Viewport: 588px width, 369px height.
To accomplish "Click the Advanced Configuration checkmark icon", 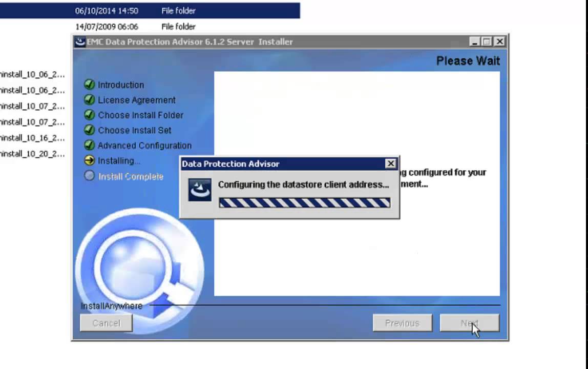I will pos(89,145).
